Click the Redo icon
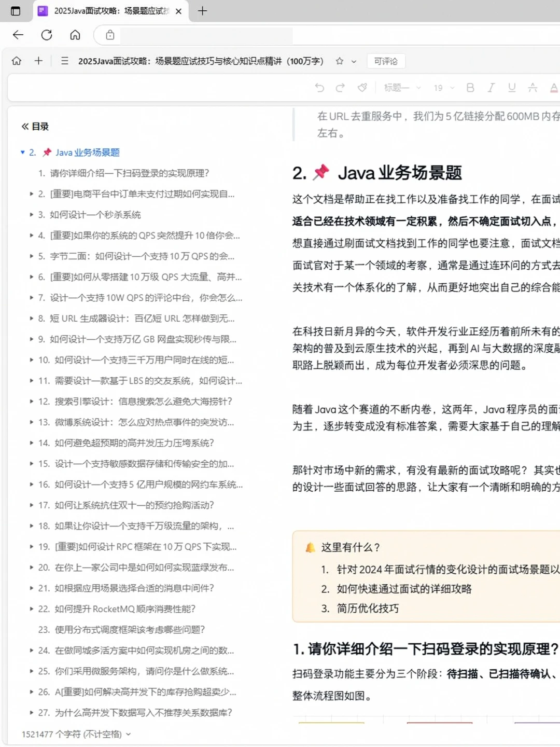The height and width of the screenshot is (747, 560). coord(340,88)
